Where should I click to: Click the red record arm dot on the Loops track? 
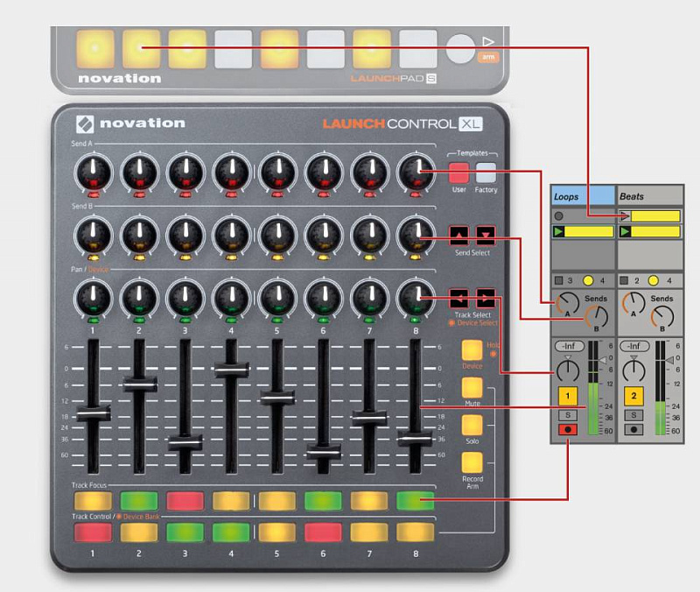(568, 429)
